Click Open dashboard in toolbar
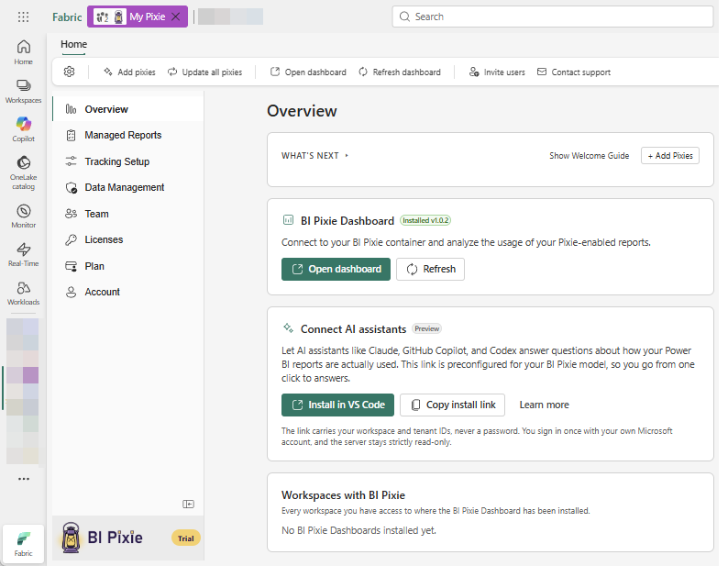The height and width of the screenshot is (566, 728). pyautogui.click(x=308, y=72)
